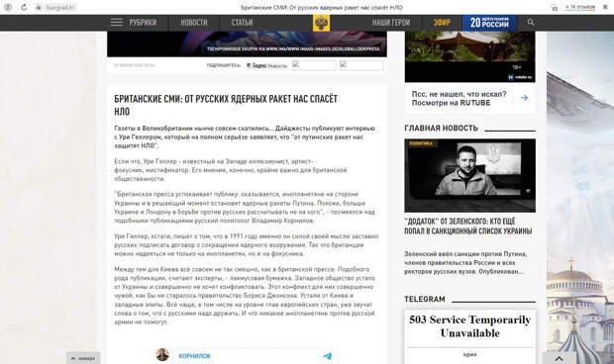The image size is (614, 364).
Task: Click the Kornilov avatar in the Telegram embed
Action: coord(162,355)
